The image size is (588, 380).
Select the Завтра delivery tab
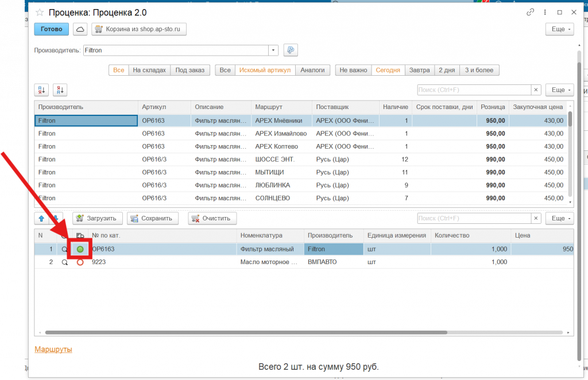pos(419,70)
